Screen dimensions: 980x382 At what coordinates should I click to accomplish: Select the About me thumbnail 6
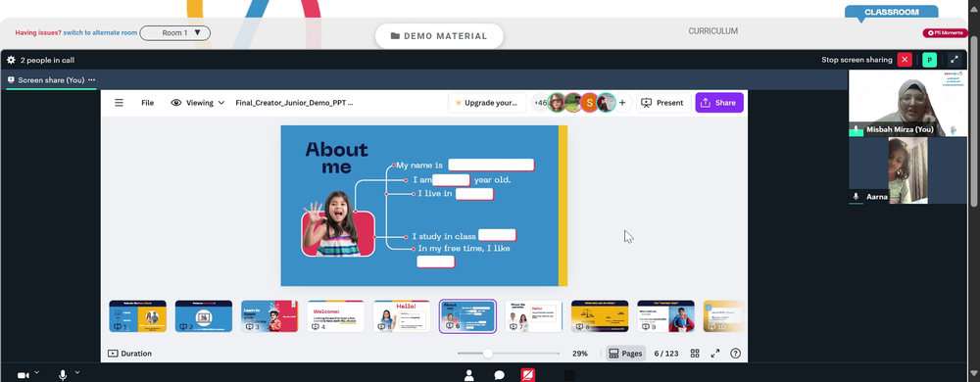(x=467, y=315)
